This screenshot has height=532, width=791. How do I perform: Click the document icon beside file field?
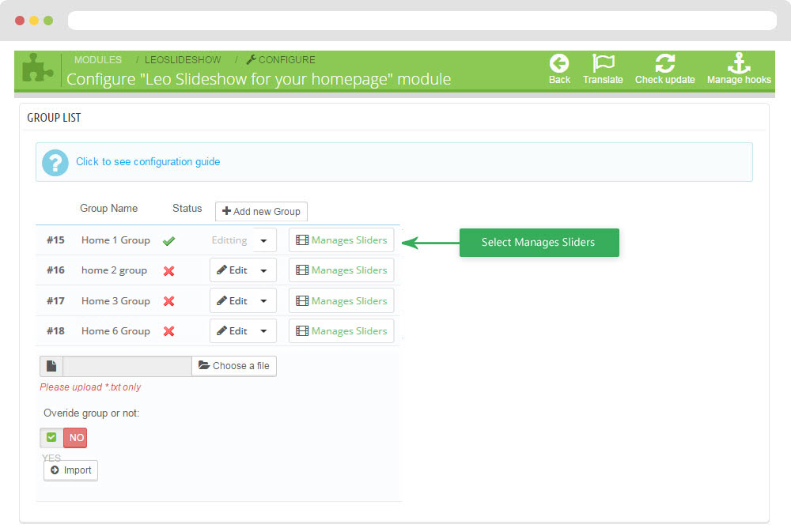pos(51,366)
